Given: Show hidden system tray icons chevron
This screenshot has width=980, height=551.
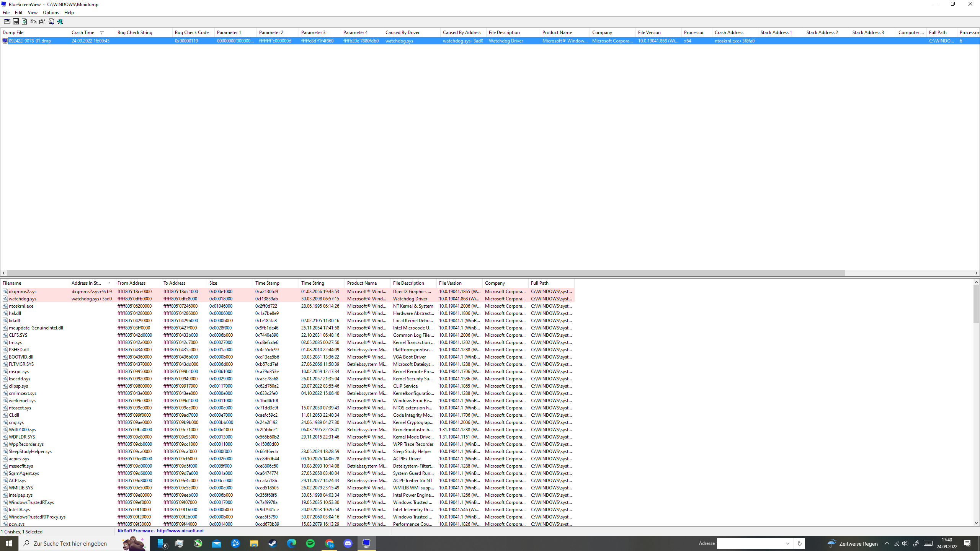Looking at the screenshot, I should point(887,543).
